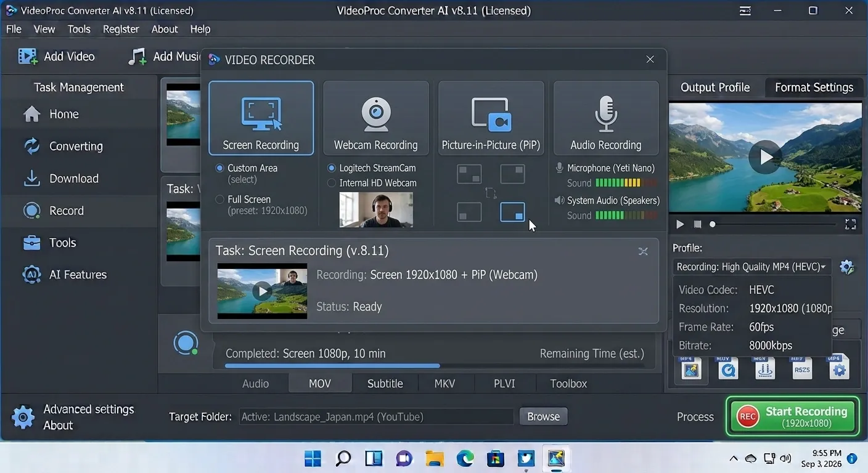Viewport: 868px width, 473px height.
Task: Click the Advanced settings gear icon
Action: (x=23, y=417)
